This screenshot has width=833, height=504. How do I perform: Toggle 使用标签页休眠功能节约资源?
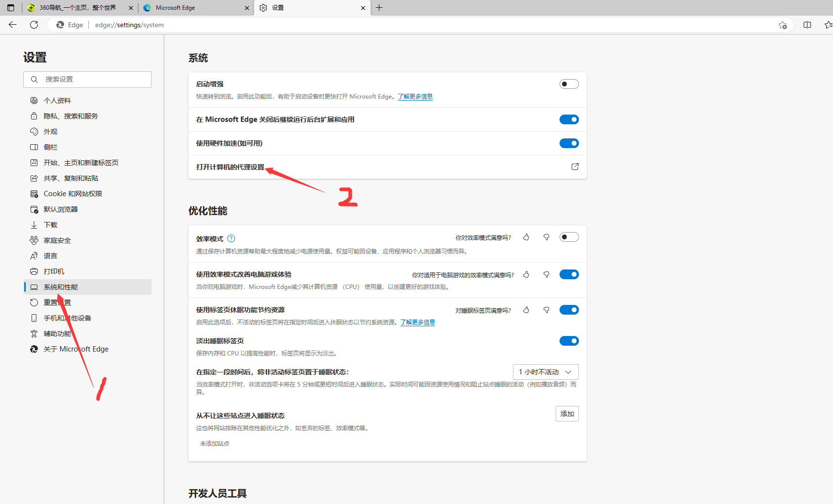point(569,310)
